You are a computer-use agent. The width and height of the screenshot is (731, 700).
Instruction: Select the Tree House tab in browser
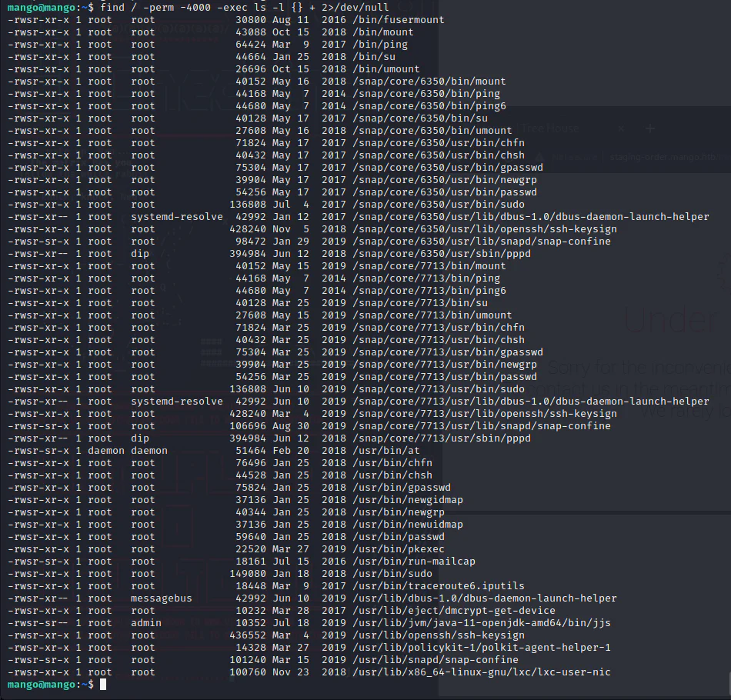click(x=550, y=128)
